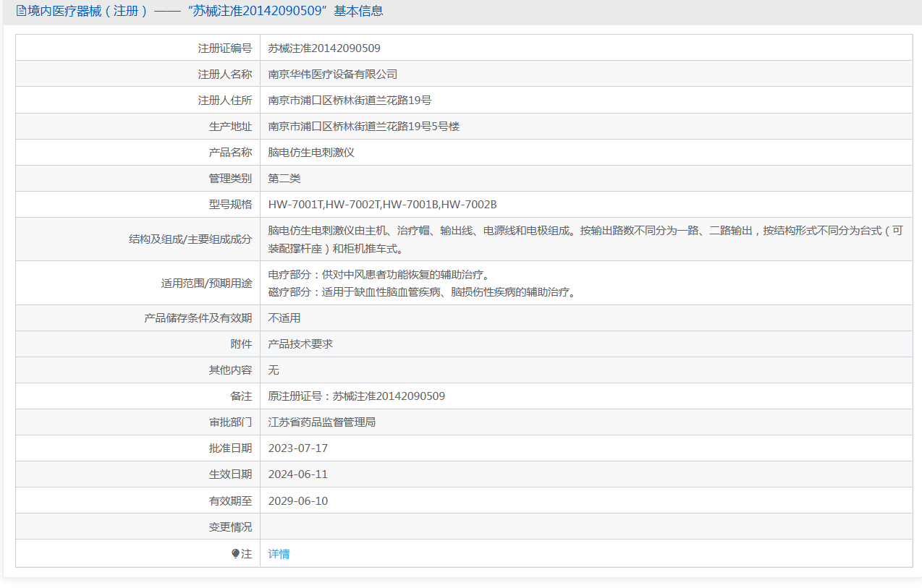
Task: Click the label 生产地址
Action: click(231, 127)
